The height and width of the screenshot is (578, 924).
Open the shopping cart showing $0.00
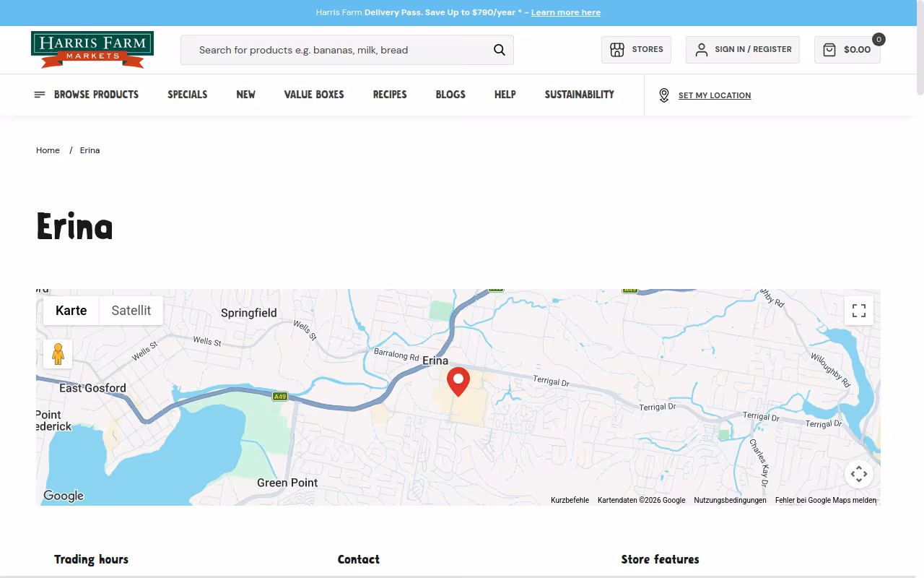(x=847, y=50)
